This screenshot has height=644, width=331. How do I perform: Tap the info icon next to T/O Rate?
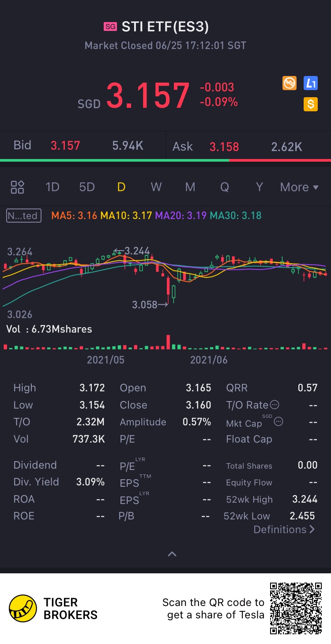point(275,405)
